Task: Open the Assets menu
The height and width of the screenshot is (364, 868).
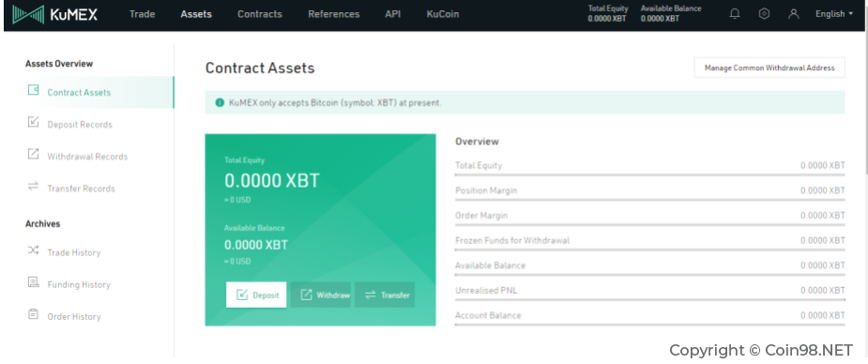Action: click(x=196, y=14)
